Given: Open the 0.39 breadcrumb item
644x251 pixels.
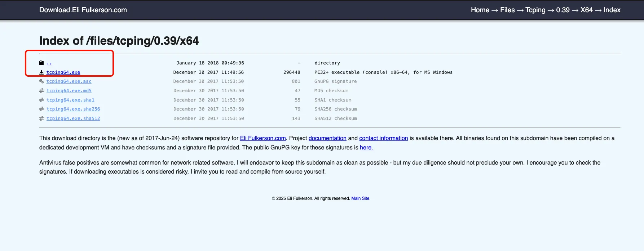Looking at the screenshot, I should tap(563, 10).
